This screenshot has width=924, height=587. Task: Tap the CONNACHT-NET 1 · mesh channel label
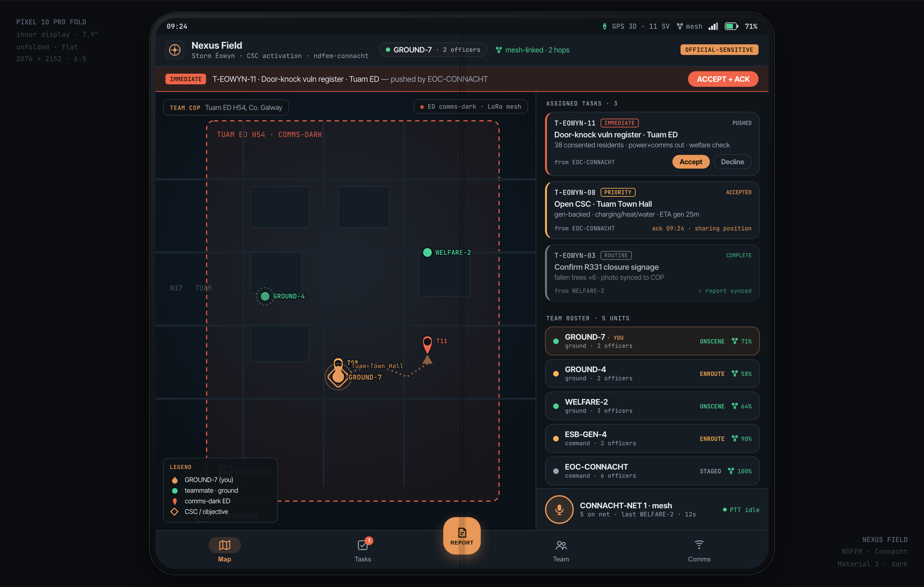626,505
